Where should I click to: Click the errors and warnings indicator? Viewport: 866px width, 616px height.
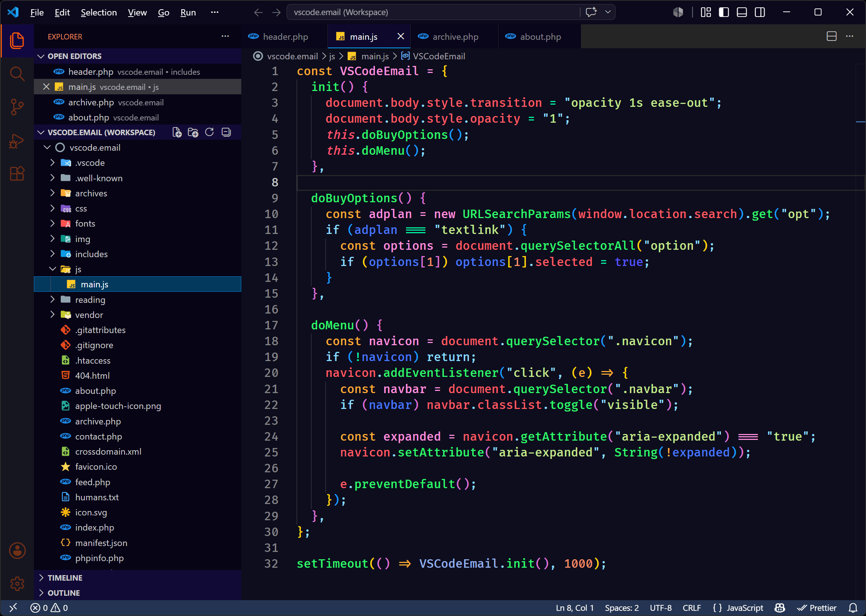coord(49,608)
